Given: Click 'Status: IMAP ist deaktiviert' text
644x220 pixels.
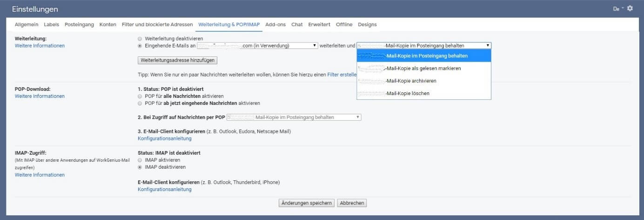Looking at the screenshot, I should point(169,153).
